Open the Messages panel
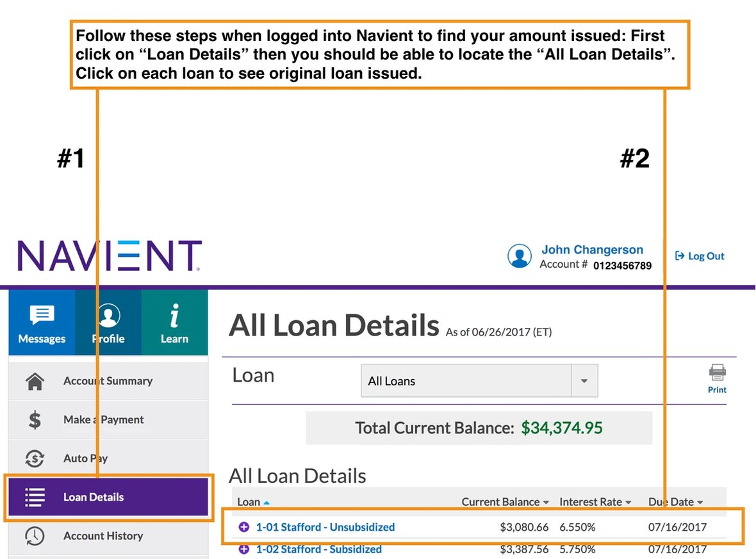This screenshot has height=559, width=756. pos(41,322)
